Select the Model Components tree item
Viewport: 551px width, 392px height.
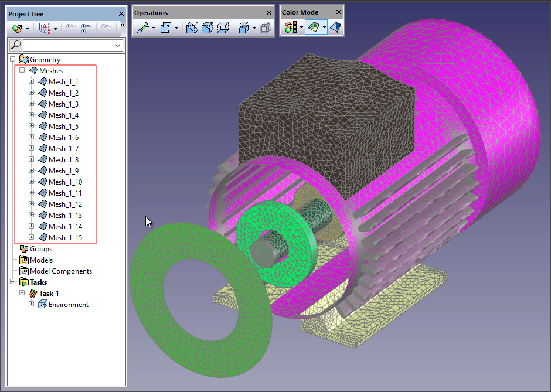click(60, 271)
